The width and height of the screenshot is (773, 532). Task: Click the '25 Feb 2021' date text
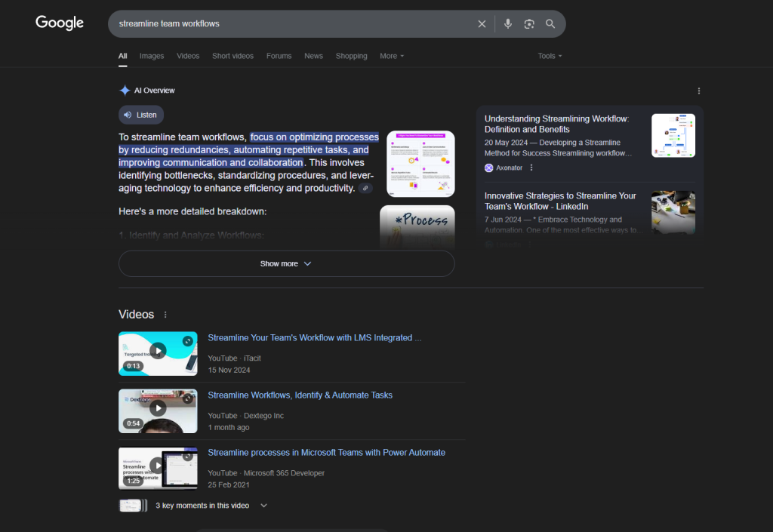[x=229, y=484]
